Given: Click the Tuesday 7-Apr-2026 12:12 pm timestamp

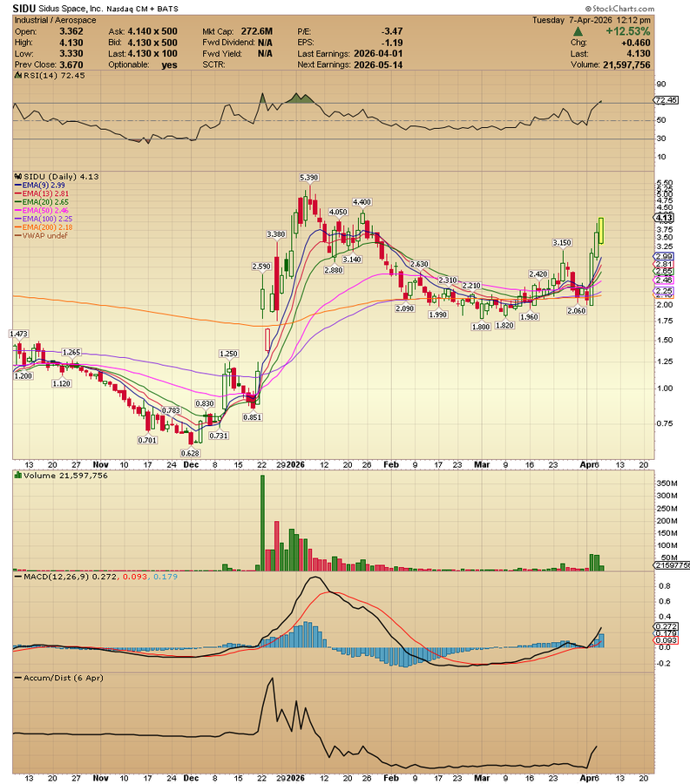Looking at the screenshot, I should pyautogui.click(x=592, y=20).
